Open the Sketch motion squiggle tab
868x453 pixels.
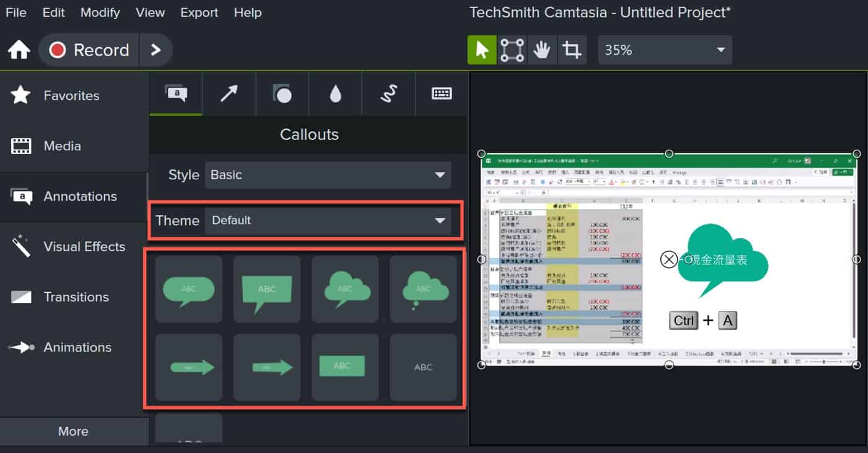tap(388, 94)
